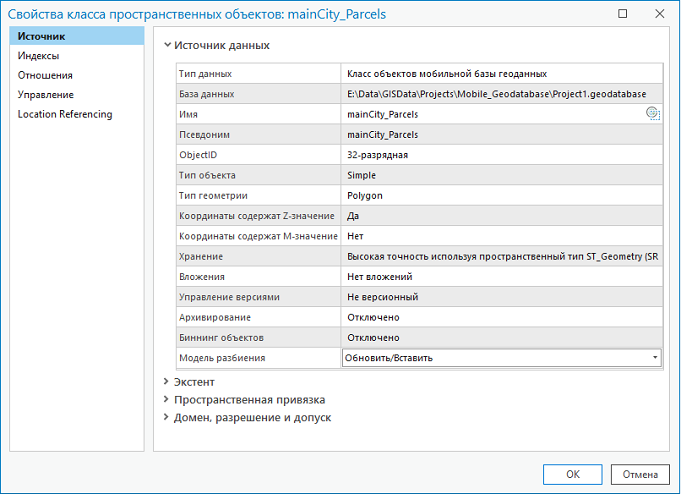The image size is (681, 494).
Task: Close the feature class properties dialog
Action: (x=660, y=14)
